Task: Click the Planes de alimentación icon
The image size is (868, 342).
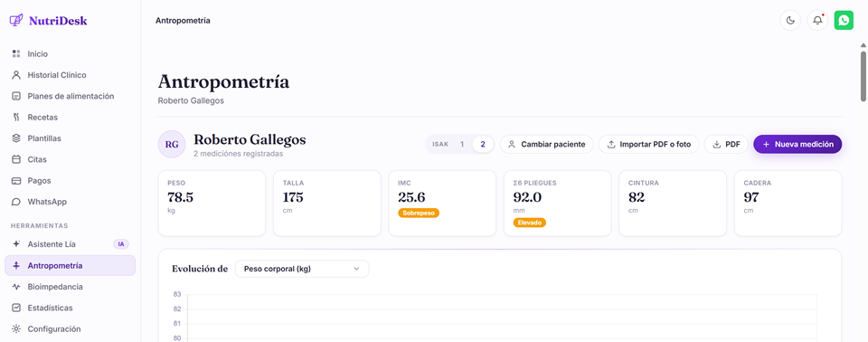Action: pyautogui.click(x=16, y=96)
